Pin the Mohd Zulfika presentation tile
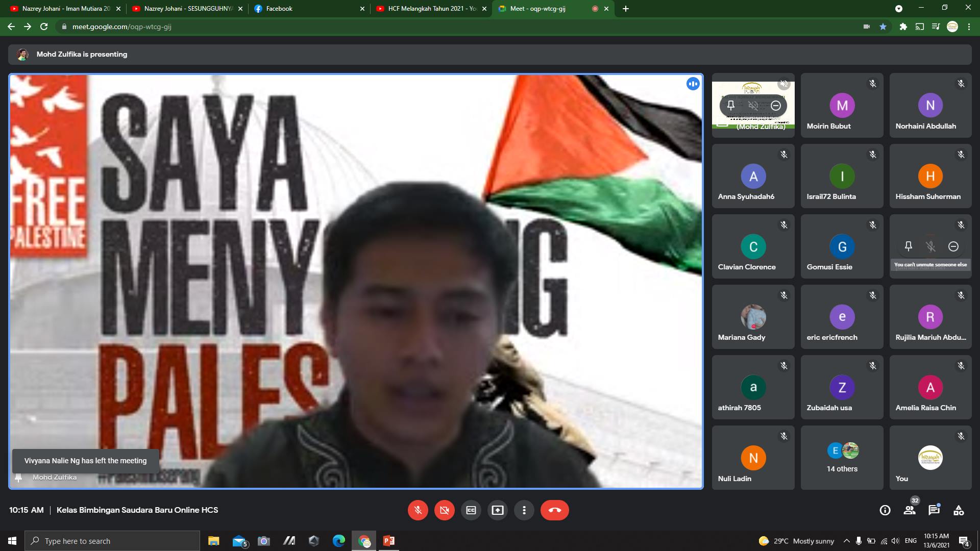The image size is (980, 551). (730, 106)
